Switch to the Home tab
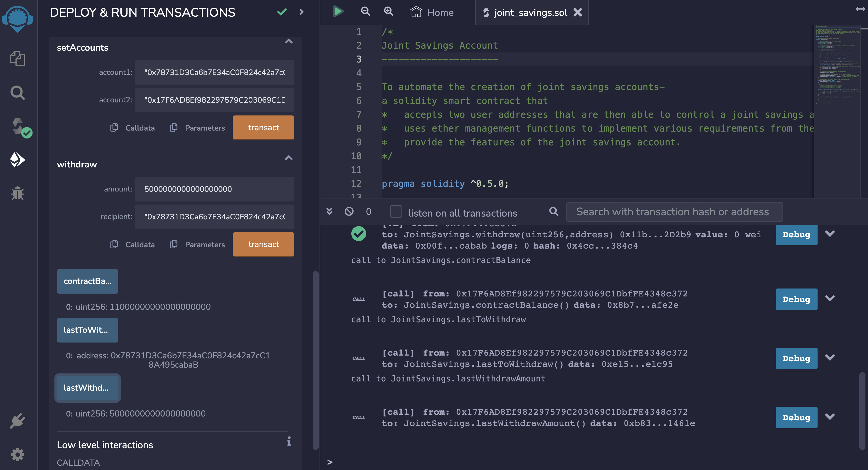 point(432,13)
